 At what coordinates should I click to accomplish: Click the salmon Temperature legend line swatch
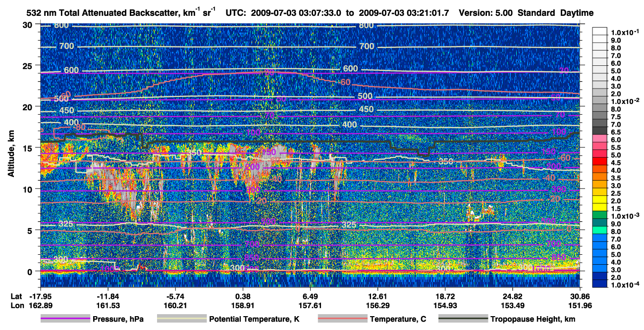[342, 319]
